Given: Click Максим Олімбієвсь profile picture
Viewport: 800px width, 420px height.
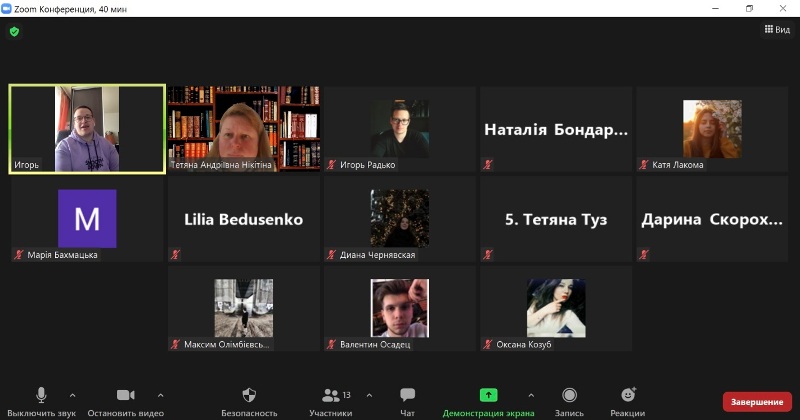Looking at the screenshot, I should click(x=244, y=308).
